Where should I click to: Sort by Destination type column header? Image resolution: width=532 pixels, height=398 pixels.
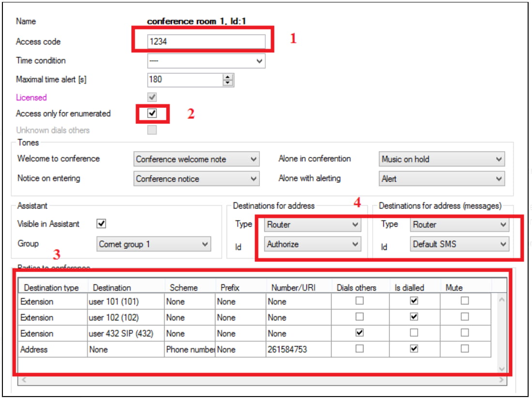click(x=53, y=288)
